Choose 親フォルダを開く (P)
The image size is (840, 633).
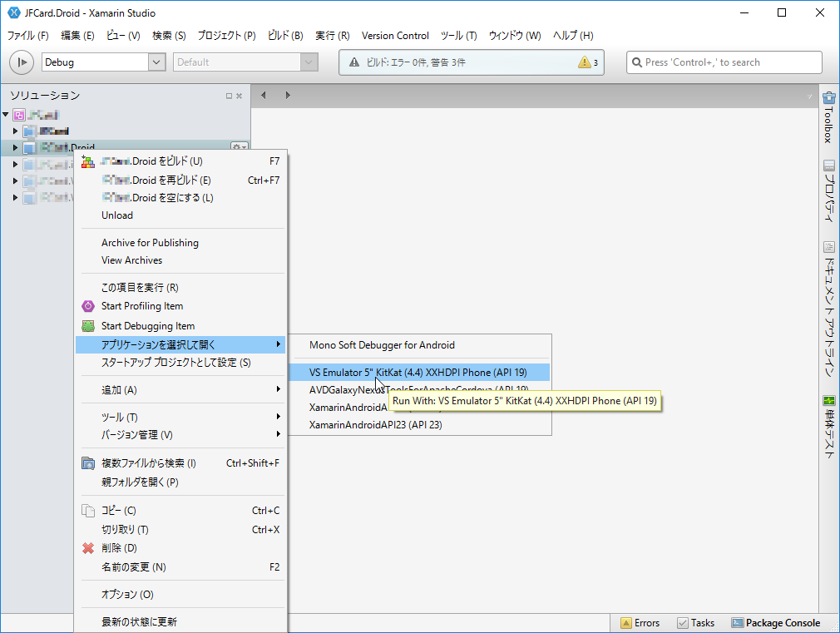click(x=180, y=482)
